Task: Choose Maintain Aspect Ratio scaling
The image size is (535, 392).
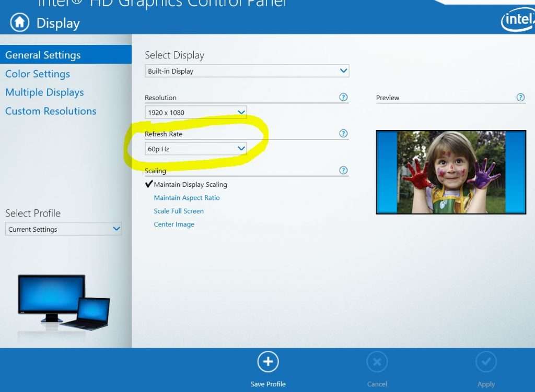Action: click(187, 198)
